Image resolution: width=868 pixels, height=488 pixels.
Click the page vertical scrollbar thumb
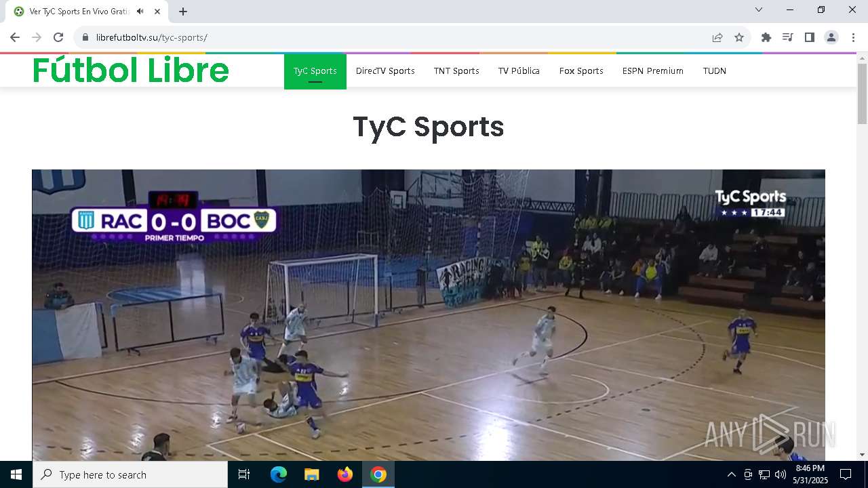coord(862,94)
